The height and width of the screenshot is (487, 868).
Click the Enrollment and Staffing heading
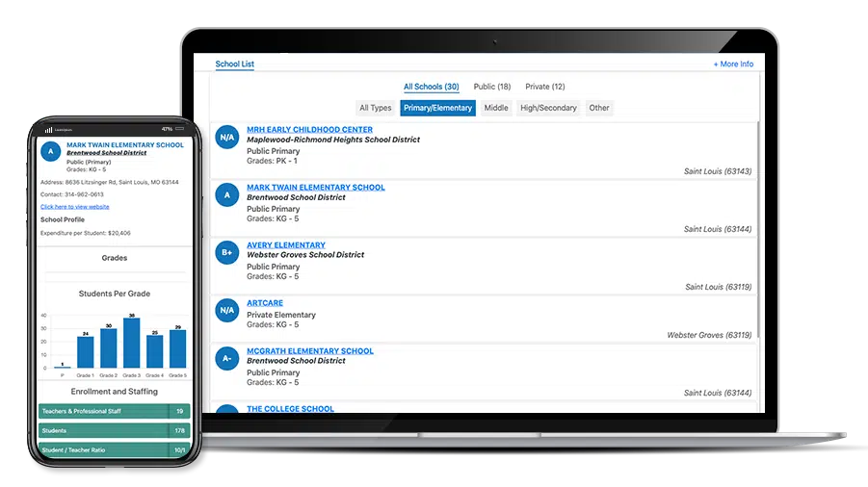114,392
